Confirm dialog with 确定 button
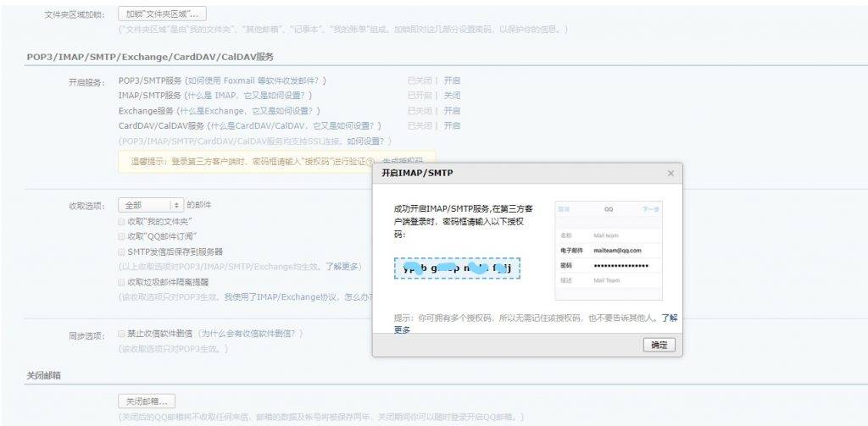868x426 pixels. coord(659,345)
